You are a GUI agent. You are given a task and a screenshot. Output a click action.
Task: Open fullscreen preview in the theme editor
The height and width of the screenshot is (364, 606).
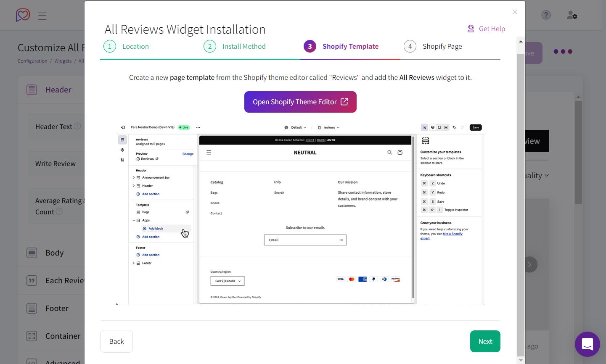click(445, 127)
